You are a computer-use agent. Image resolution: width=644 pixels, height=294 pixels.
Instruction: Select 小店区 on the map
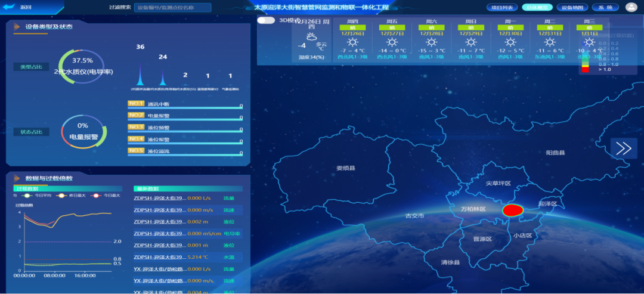click(523, 236)
